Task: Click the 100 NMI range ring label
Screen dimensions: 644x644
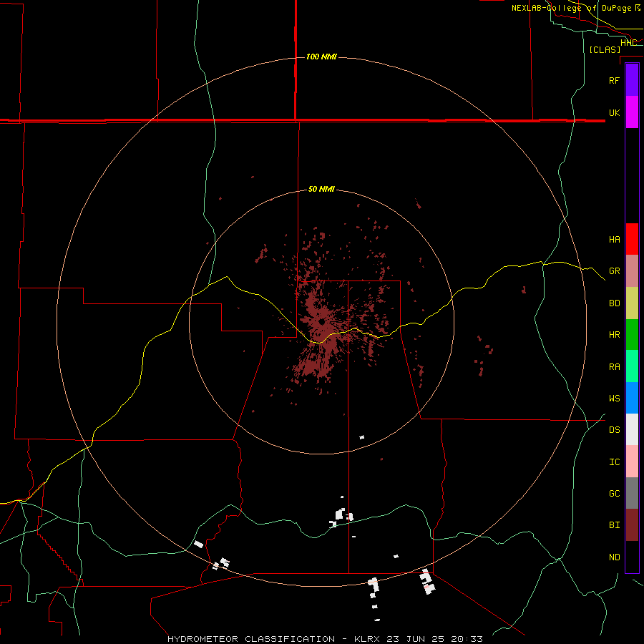Action: click(x=321, y=57)
